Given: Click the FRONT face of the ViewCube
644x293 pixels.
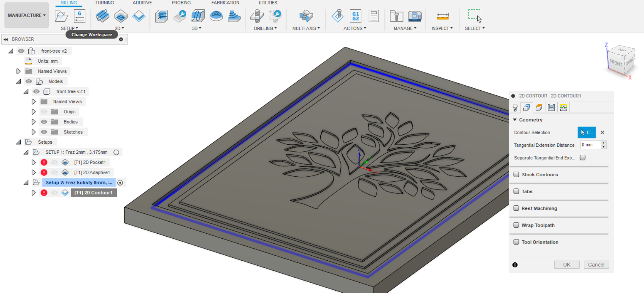Looking at the screenshot, I should click(x=616, y=63).
